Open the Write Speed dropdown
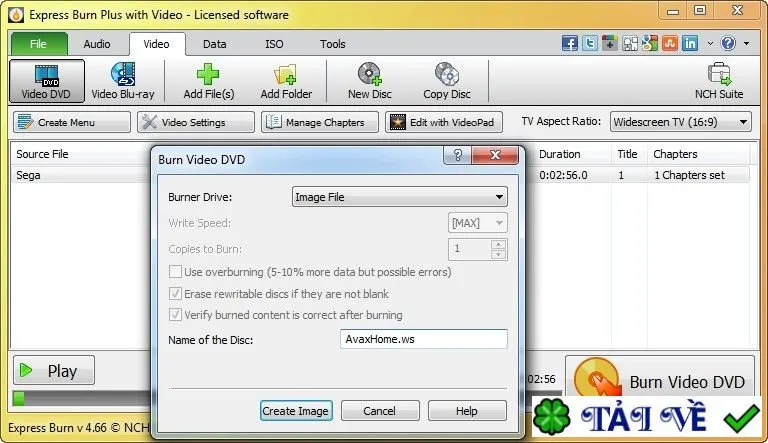The image size is (768, 443). coord(478,223)
